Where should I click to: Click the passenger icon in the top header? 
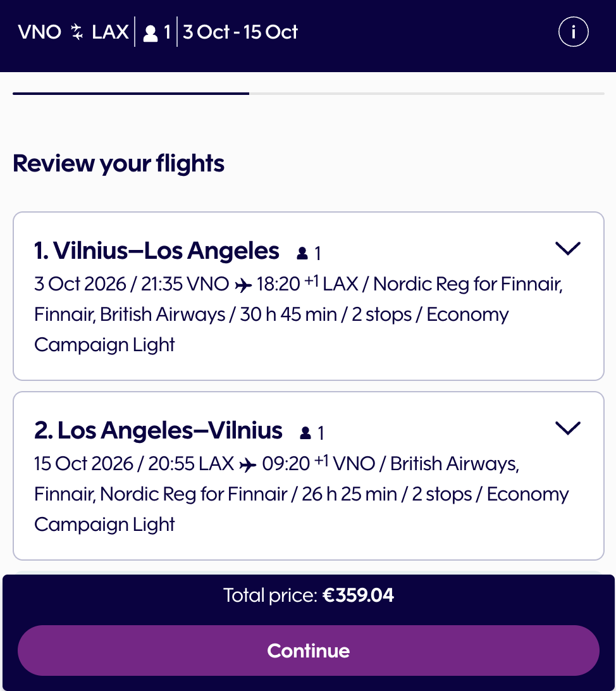point(151,34)
